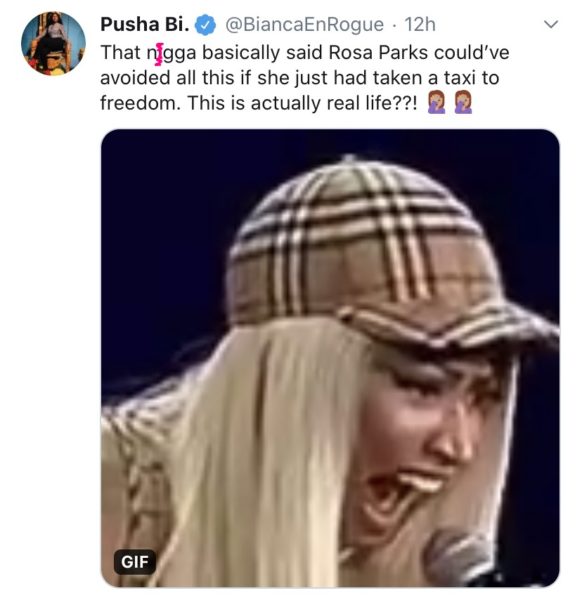The image size is (582, 600).
Task: Click the second facepalm emoji
Action: 463,103
